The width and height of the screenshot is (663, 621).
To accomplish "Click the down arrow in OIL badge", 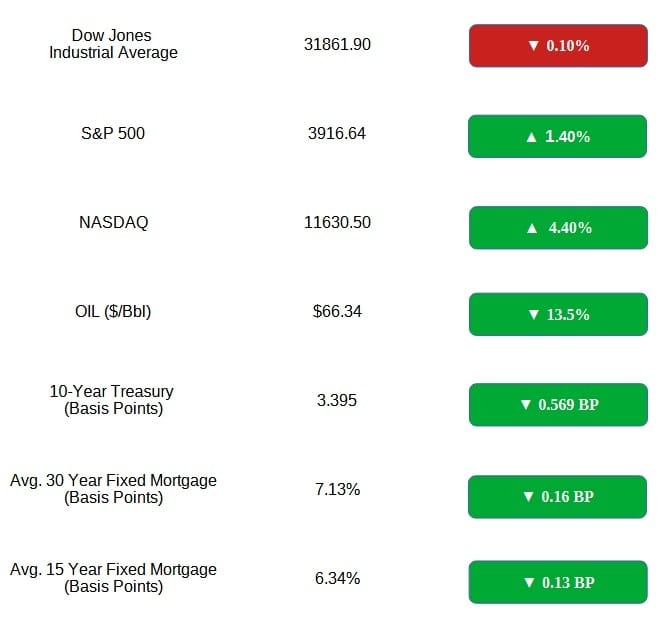I will 534,315.
